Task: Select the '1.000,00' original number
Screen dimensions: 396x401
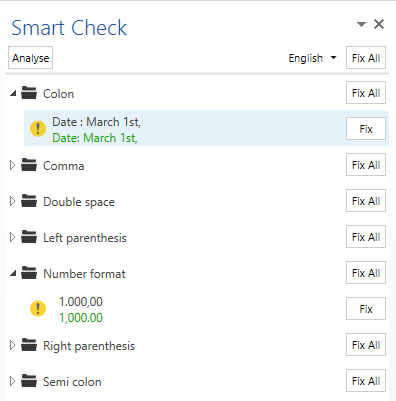Action: [81, 302]
